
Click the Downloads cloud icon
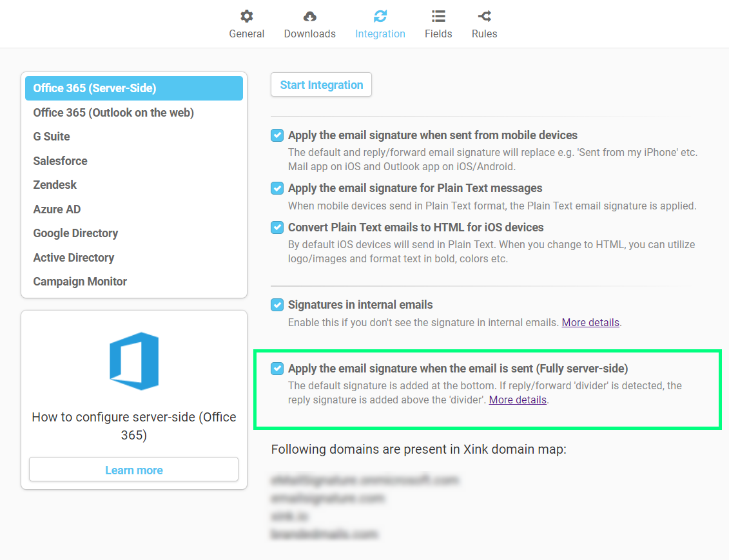point(309,17)
